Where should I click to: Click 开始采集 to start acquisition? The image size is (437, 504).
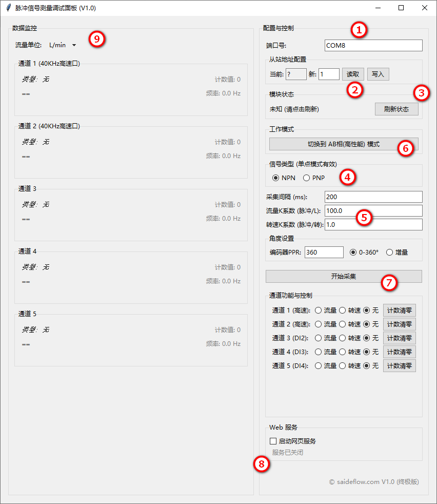click(344, 276)
